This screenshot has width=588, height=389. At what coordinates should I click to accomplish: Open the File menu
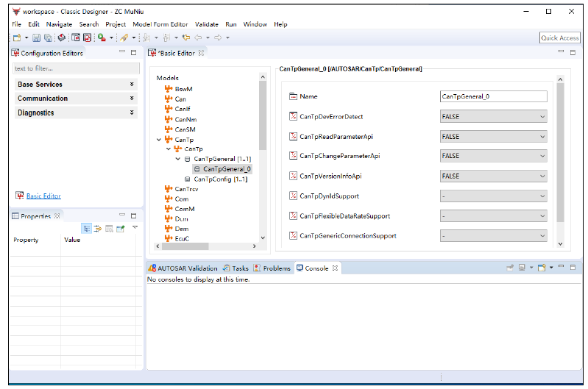click(x=16, y=24)
